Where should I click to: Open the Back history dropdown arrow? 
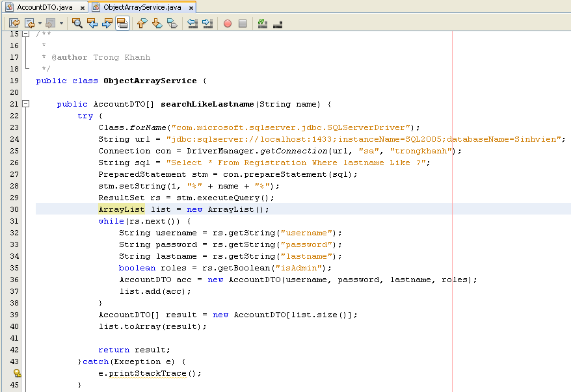point(40,23)
